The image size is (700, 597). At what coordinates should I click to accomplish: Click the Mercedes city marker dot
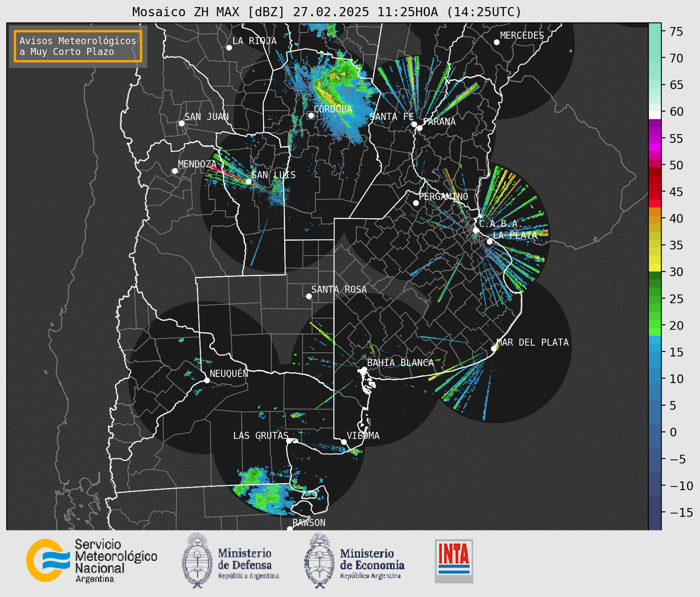pyautogui.click(x=496, y=42)
